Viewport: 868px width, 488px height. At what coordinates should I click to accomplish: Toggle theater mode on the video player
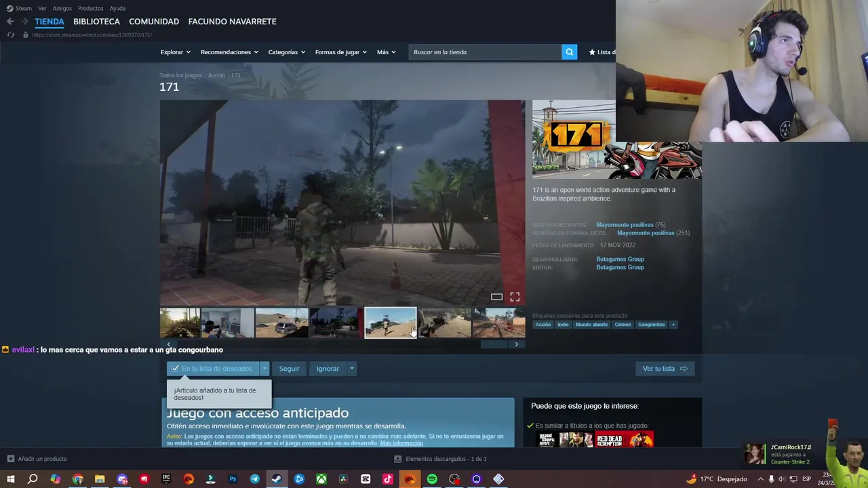(497, 297)
